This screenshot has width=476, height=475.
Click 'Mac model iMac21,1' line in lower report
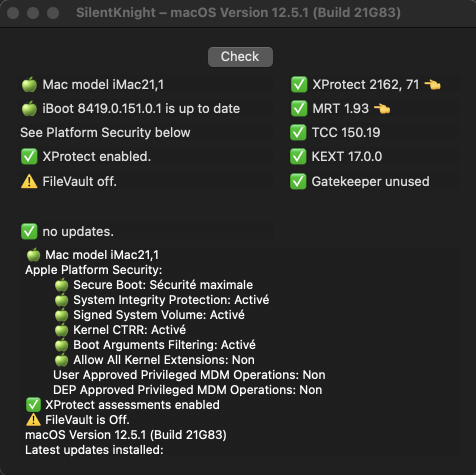102,254
